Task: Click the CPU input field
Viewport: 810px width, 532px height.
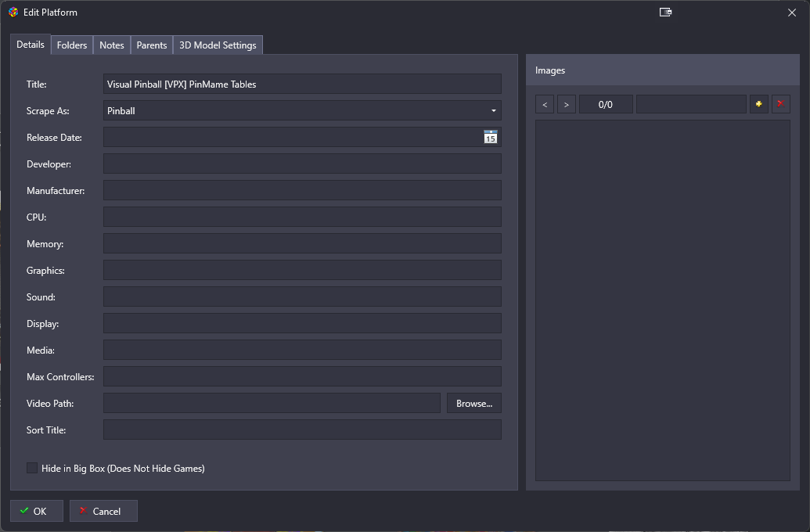Action: [302, 217]
